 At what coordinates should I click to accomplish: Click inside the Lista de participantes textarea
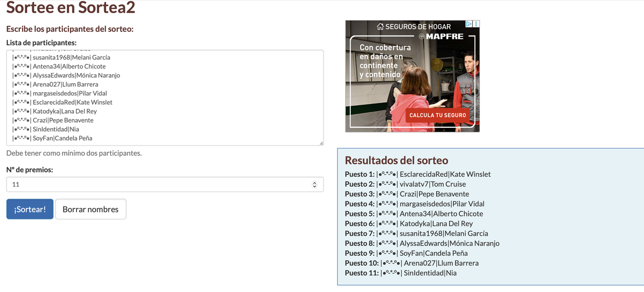coord(165,98)
